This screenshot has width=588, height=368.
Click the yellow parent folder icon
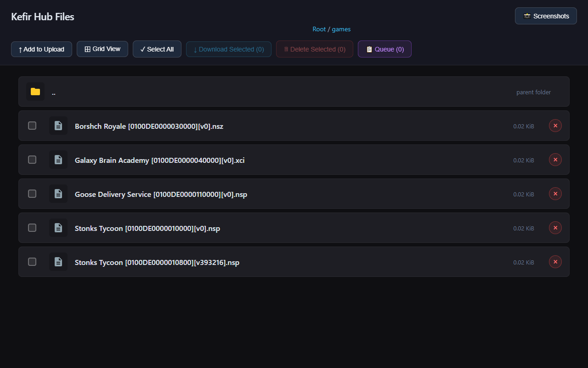tap(35, 92)
